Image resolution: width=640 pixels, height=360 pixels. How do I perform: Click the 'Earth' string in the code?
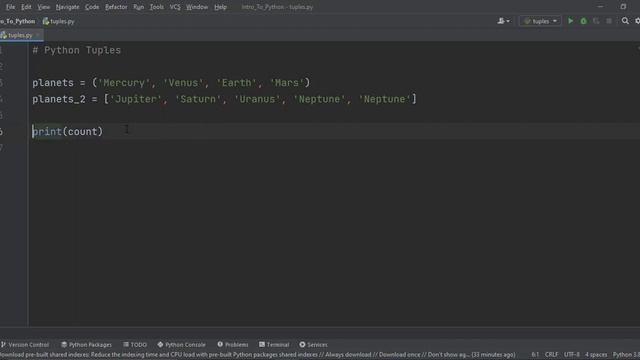coord(236,83)
